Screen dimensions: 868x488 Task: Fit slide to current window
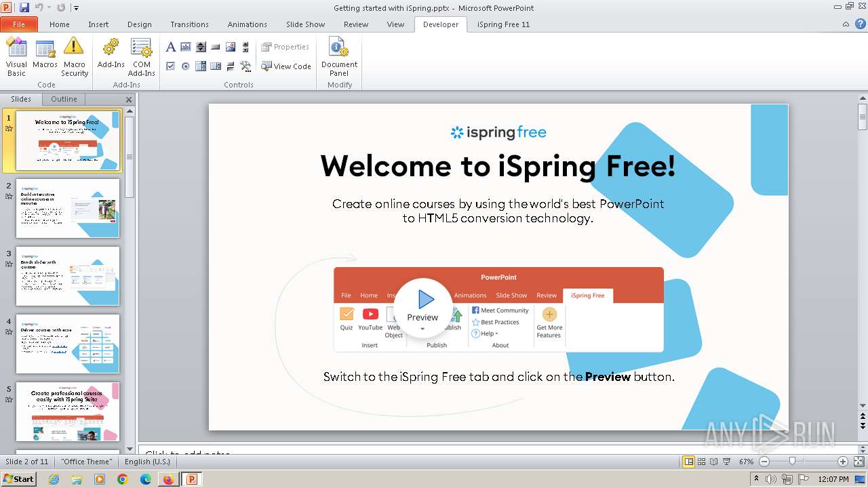pyautogui.click(x=859, y=462)
